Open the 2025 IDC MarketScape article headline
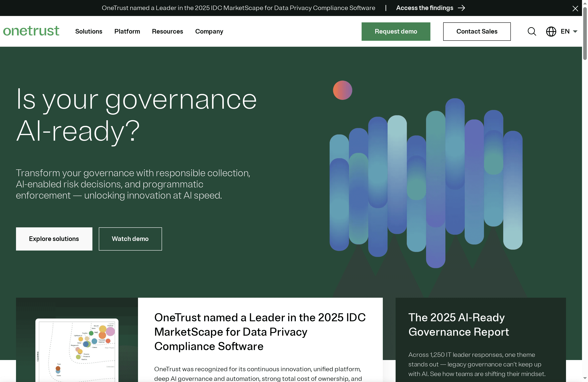Screen dimensions: 588x382 260,332
